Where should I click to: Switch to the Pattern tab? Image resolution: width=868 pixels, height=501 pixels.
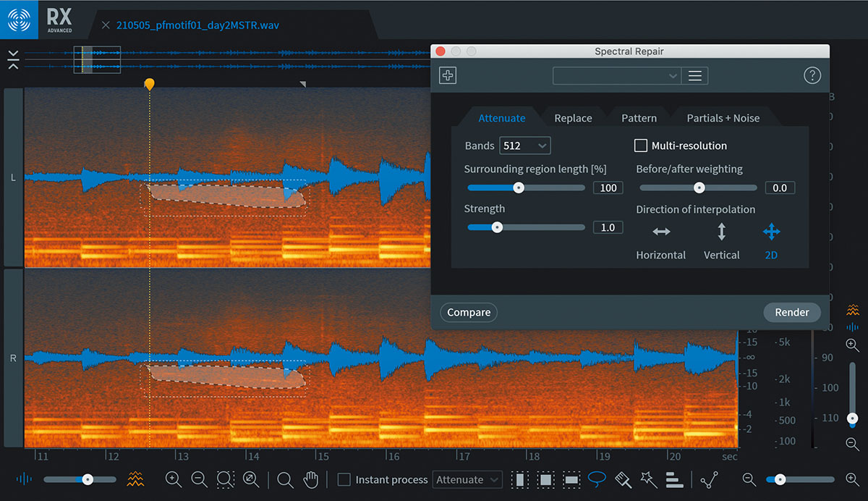[x=639, y=118]
